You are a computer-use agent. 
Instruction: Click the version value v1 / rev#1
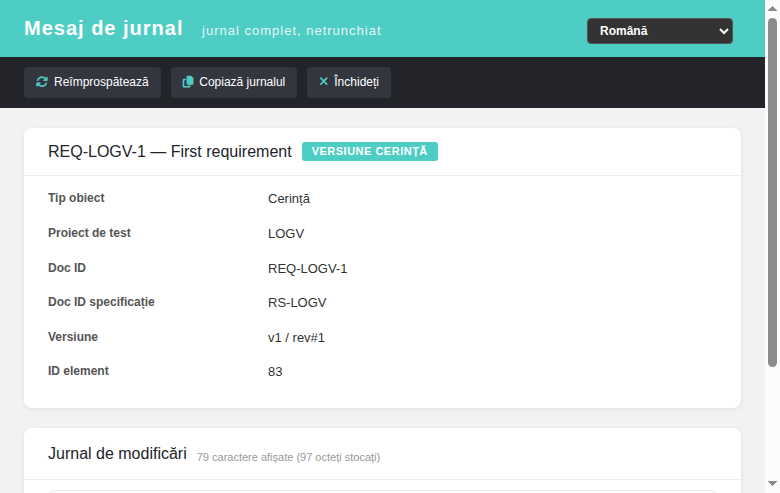[x=296, y=338]
